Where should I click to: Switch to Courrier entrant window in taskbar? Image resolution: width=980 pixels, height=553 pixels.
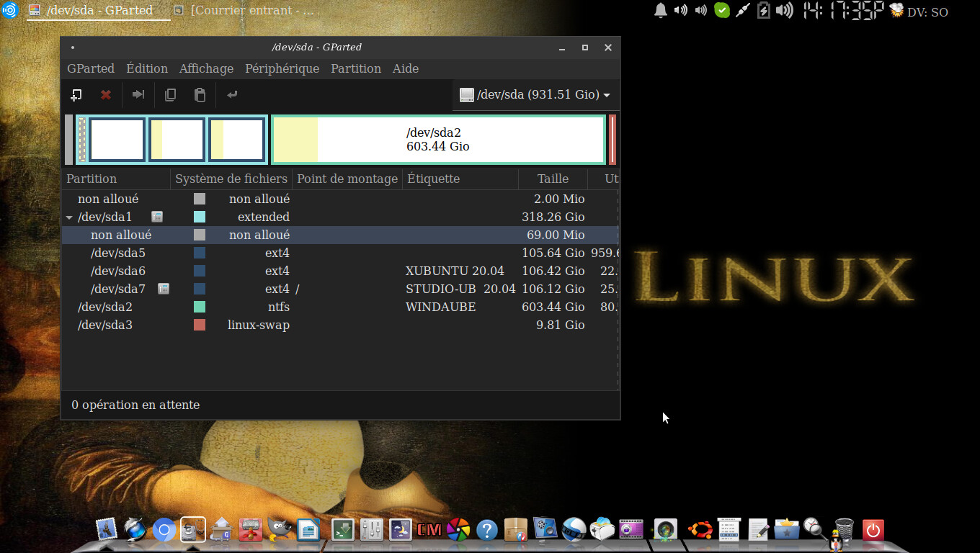tap(245, 11)
